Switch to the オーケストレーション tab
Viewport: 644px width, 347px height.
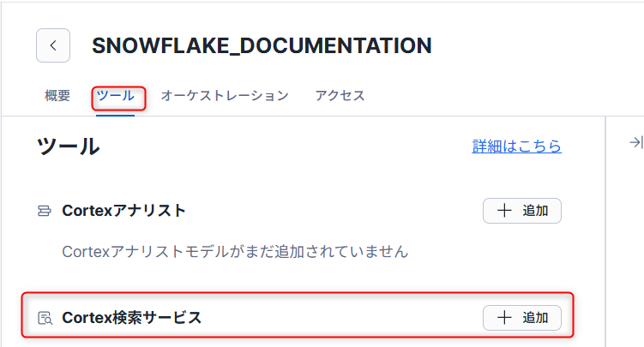coord(225,96)
